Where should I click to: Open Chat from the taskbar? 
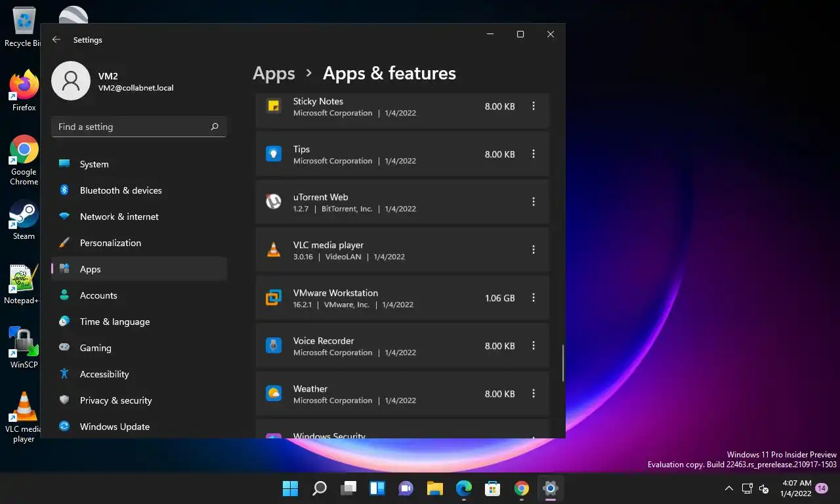[x=406, y=488]
